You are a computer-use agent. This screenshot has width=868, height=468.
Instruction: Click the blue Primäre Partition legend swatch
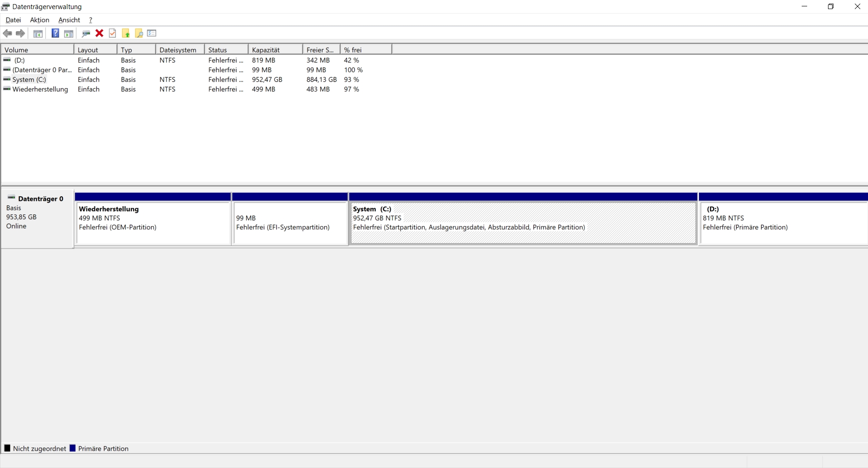pos(72,448)
